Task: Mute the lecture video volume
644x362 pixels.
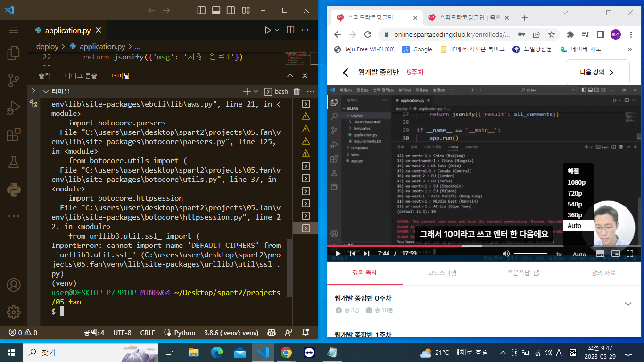Action: (x=506, y=254)
